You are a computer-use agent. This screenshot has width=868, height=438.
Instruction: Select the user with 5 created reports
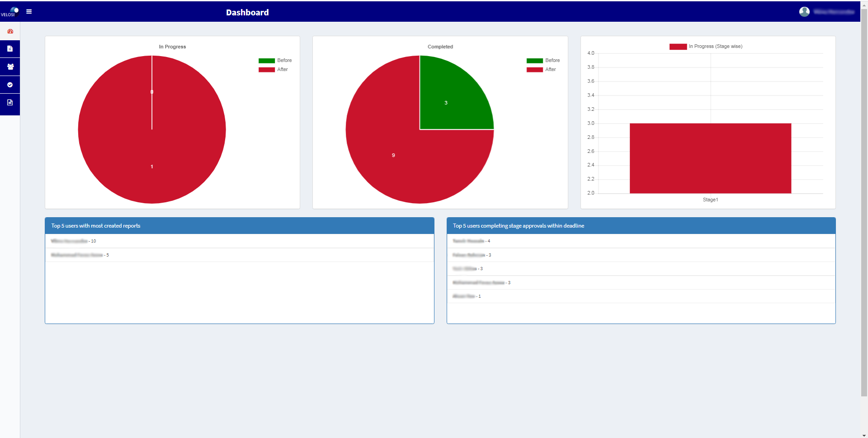click(x=80, y=255)
